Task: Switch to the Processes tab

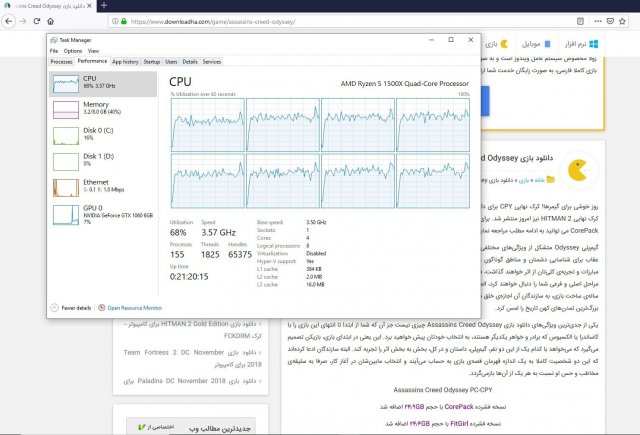Action: pos(61,62)
